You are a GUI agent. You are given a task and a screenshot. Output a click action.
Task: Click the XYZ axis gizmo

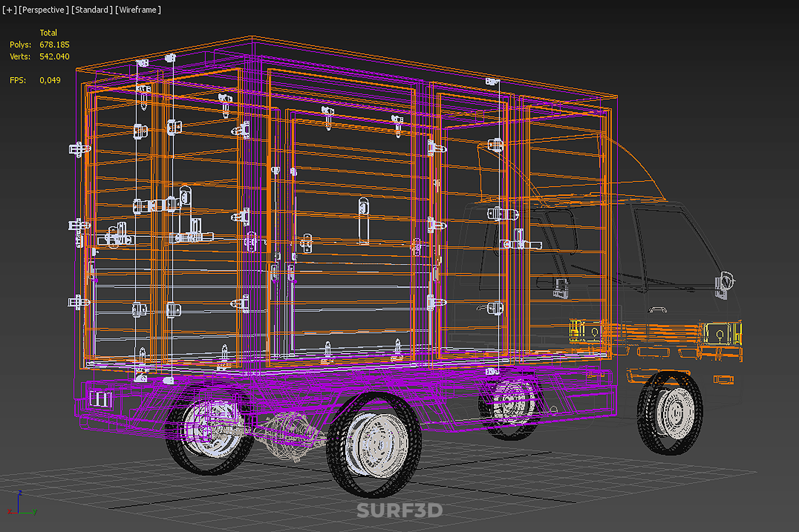click(20, 505)
